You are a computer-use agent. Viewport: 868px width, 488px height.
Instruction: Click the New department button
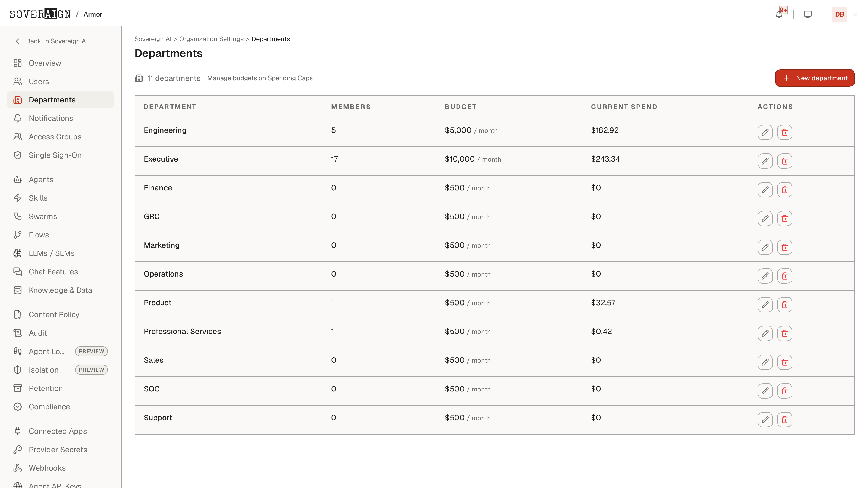click(x=814, y=78)
